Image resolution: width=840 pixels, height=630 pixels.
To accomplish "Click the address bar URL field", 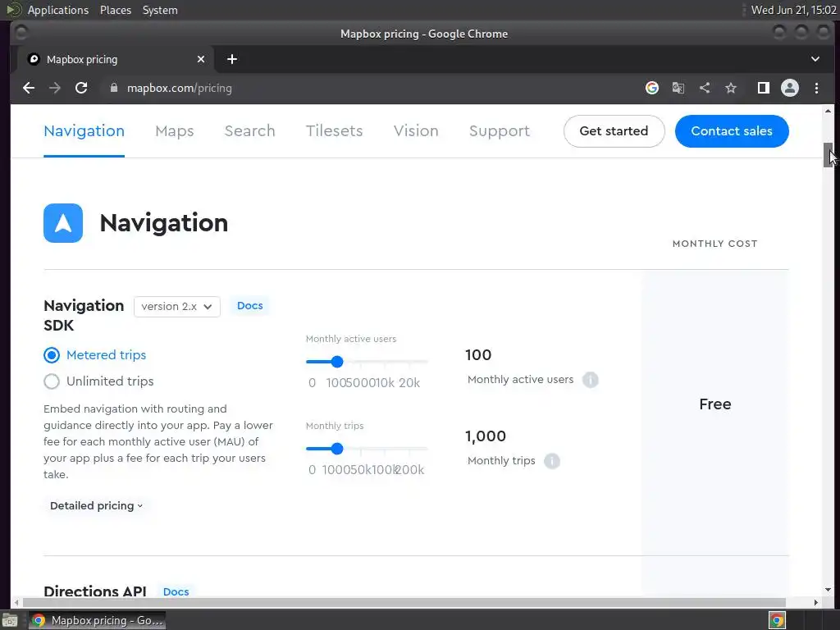I will 370,88.
